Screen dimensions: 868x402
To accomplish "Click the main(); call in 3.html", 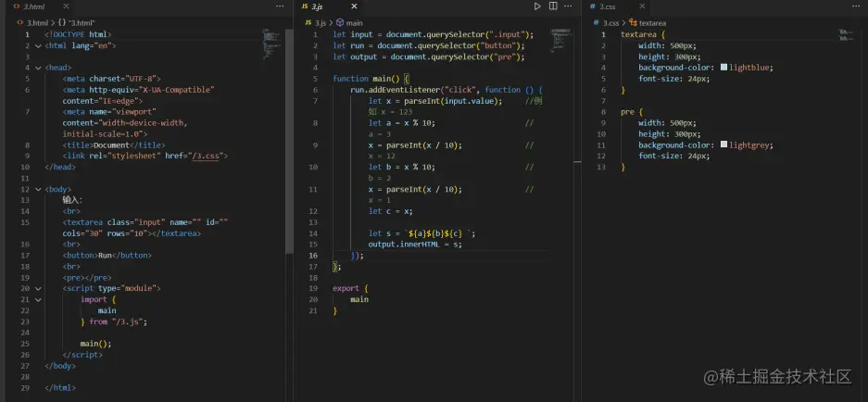I will tap(95, 344).
